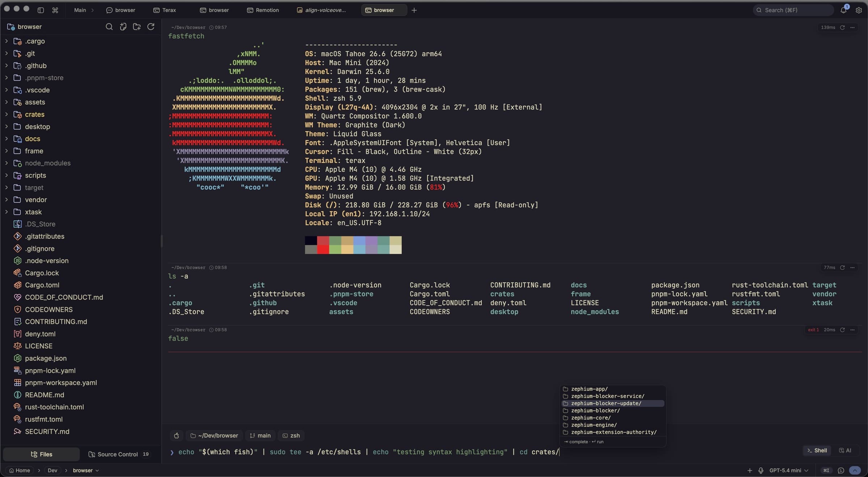This screenshot has width=868, height=477.
Task: Click the ~/Dev/browser path chip
Action: click(x=214, y=436)
